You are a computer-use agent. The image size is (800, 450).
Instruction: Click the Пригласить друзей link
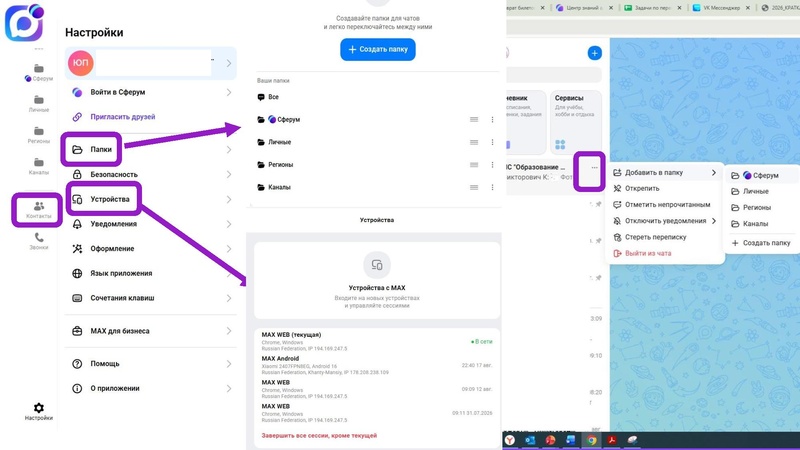tap(122, 117)
